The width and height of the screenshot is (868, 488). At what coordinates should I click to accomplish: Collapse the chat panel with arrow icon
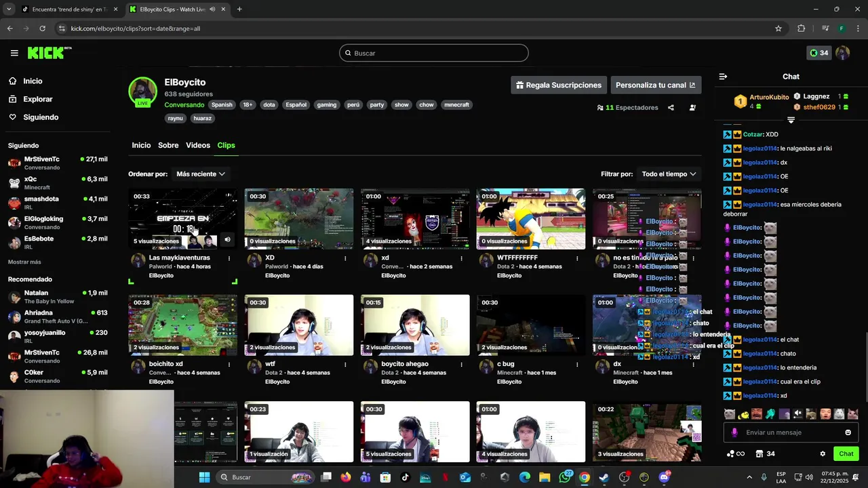click(x=723, y=77)
